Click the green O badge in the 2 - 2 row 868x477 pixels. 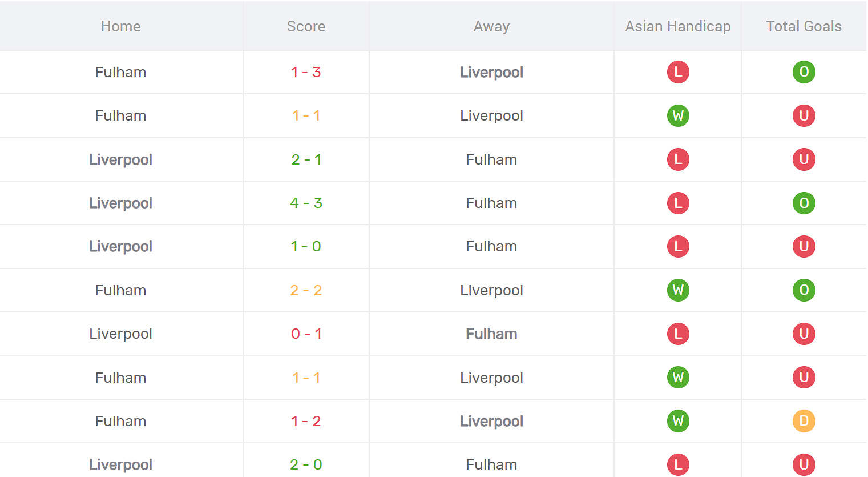(x=804, y=290)
